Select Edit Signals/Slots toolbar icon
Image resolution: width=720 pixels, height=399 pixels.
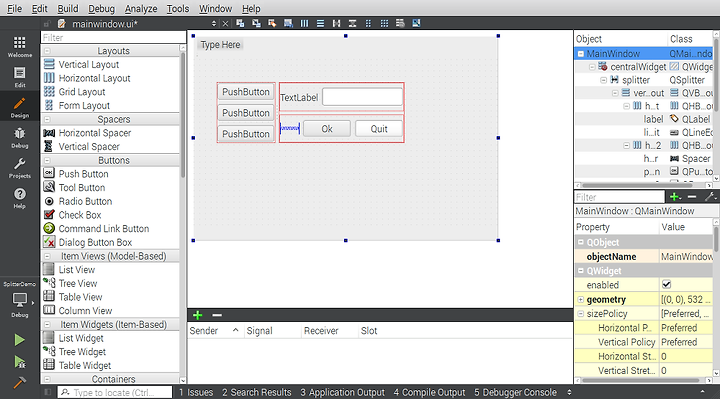[256, 23]
